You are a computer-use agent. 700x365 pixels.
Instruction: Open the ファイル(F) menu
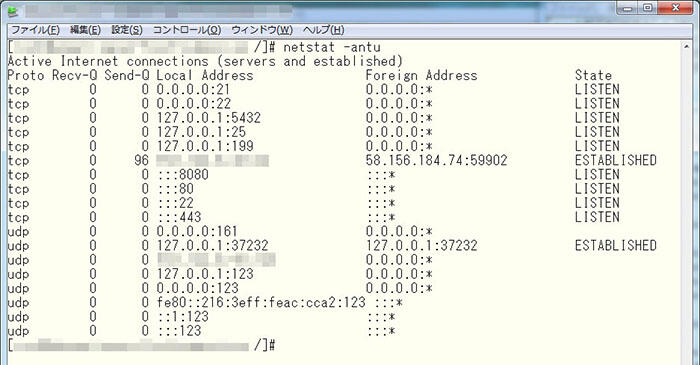tap(35, 30)
